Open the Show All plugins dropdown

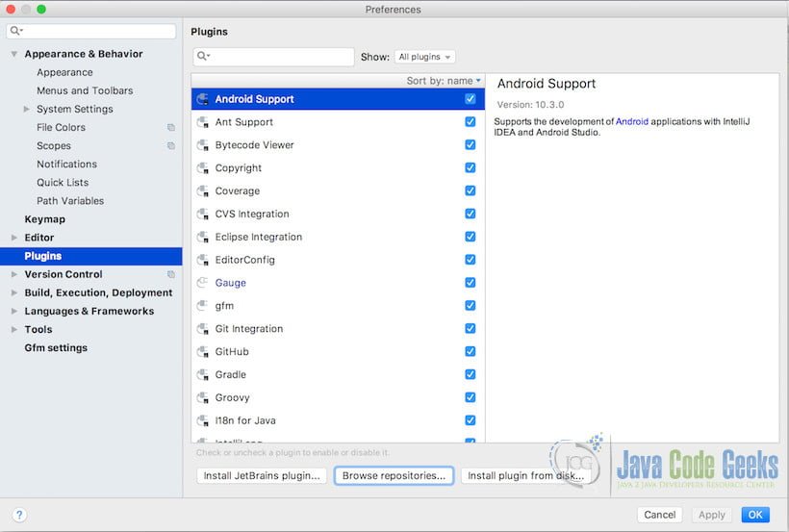click(424, 57)
